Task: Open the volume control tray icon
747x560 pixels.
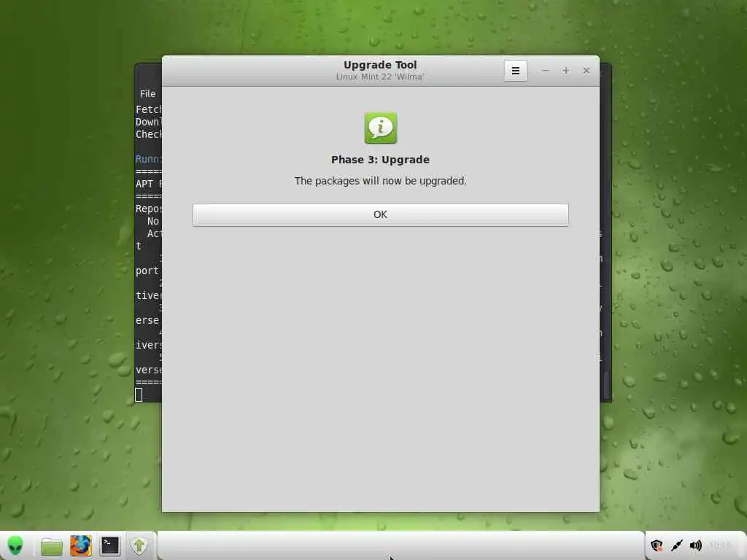Action: coord(695,545)
